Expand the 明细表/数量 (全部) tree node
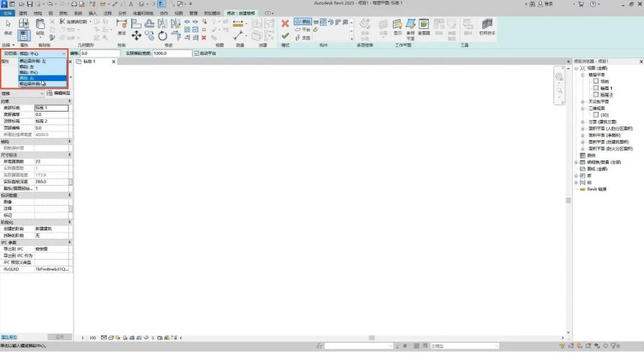644x363 pixels. [576, 162]
